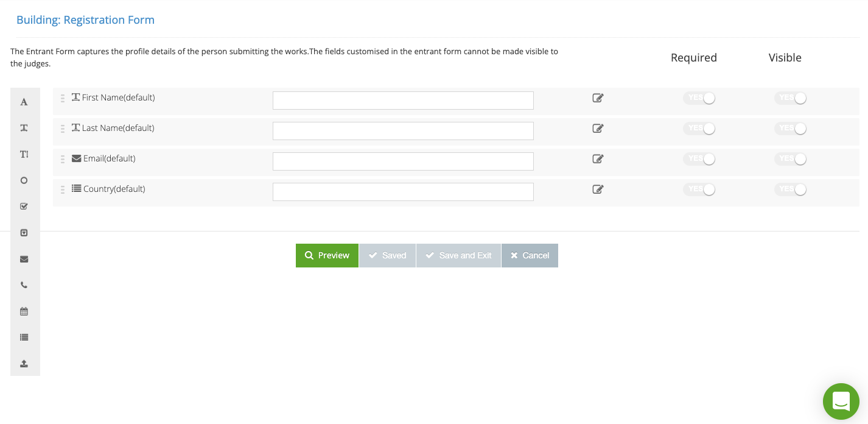Add an email field from sidebar

24,259
